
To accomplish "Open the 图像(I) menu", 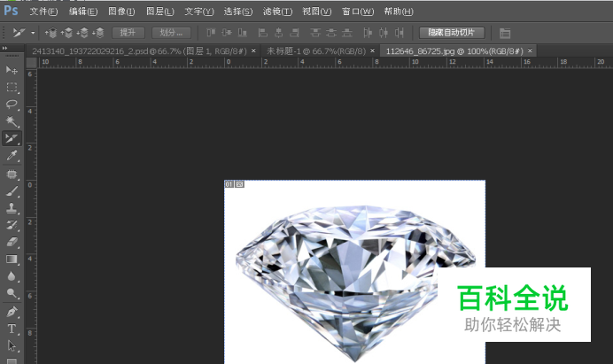I will click(121, 12).
